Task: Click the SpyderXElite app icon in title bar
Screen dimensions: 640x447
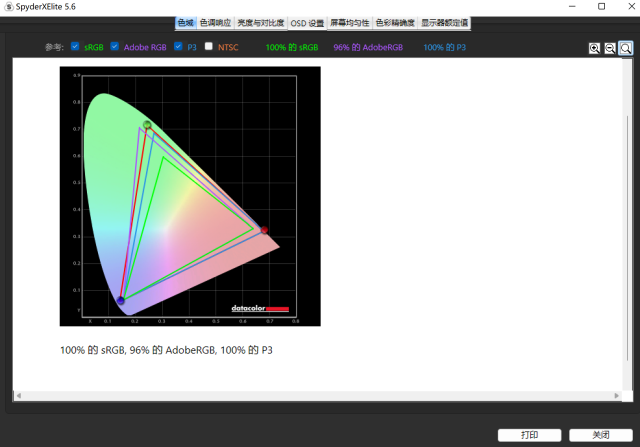Action: [8, 7]
